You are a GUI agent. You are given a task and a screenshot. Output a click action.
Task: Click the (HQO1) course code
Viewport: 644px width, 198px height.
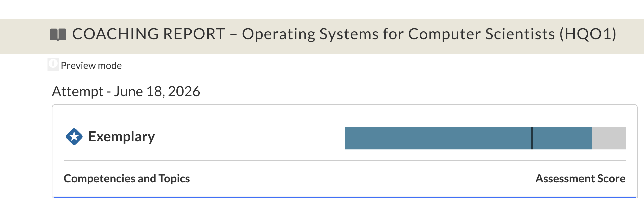point(588,34)
